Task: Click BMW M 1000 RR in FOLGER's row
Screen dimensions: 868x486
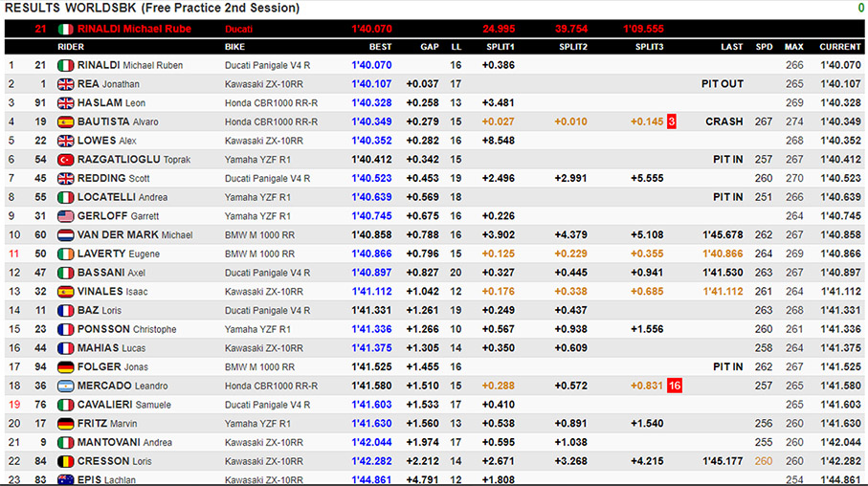Action: click(x=259, y=367)
